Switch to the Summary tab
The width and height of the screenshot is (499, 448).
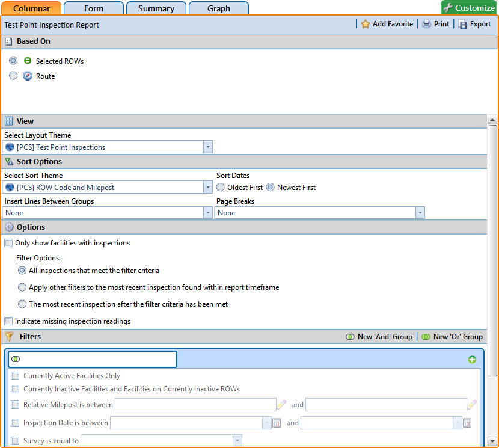point(156,8)
